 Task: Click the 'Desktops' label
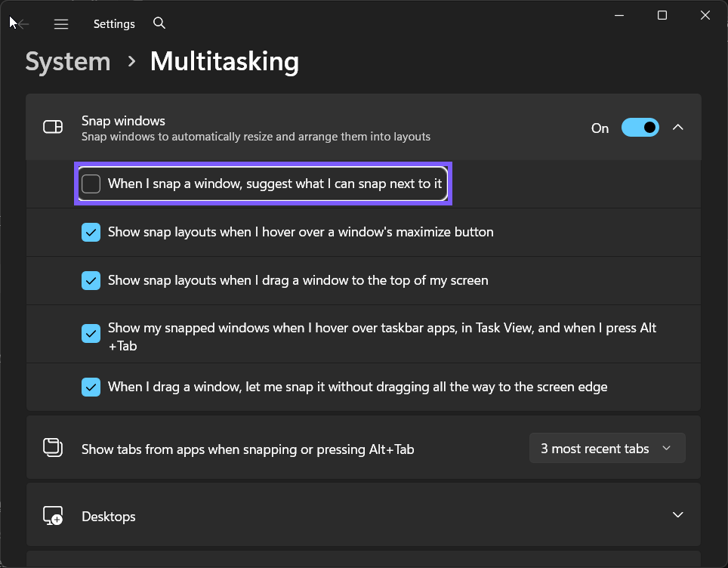coord(109,517)
